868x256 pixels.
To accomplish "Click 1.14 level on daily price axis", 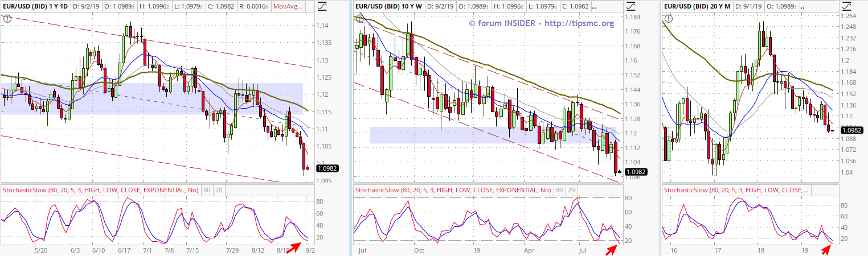I will [x=323, y=26].
